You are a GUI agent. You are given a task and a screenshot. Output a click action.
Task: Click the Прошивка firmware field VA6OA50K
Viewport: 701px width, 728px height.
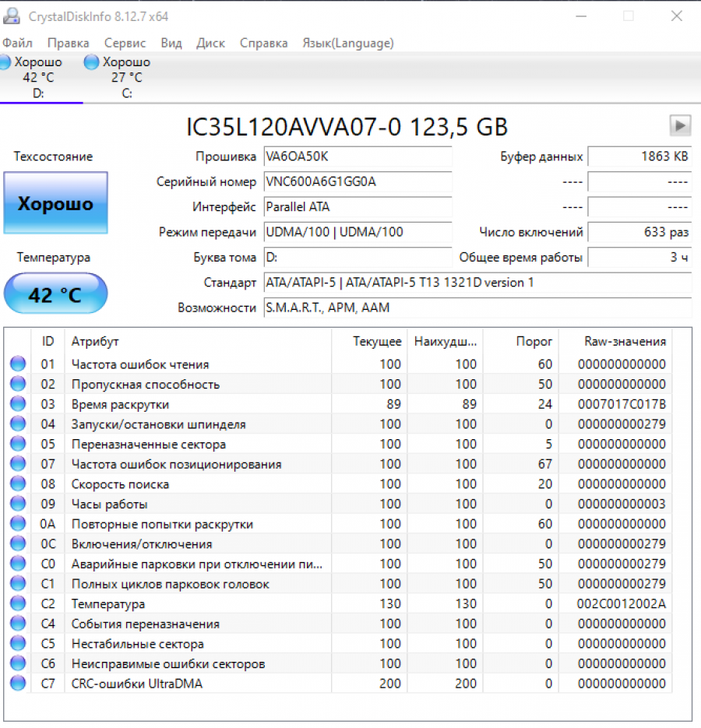pos(357,157)
